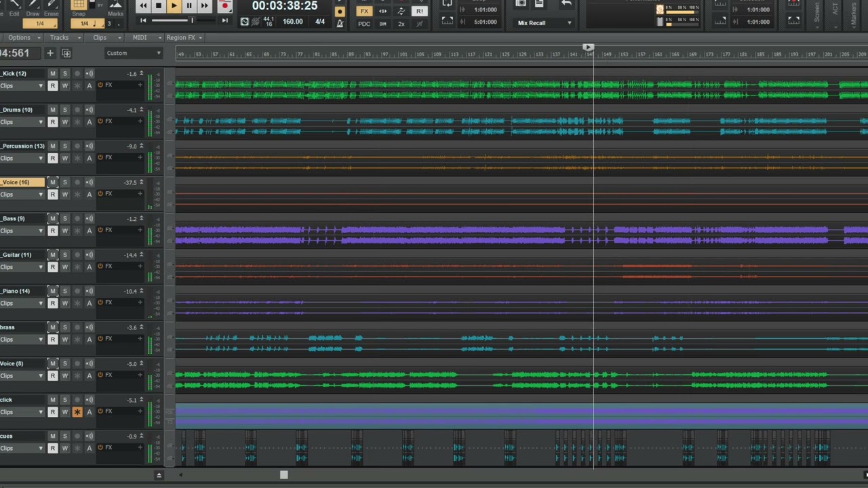Screen dimensions: 868x488
Task: Toggle input echo on _Piano (14) track
Action: click(x=90, y=291)
